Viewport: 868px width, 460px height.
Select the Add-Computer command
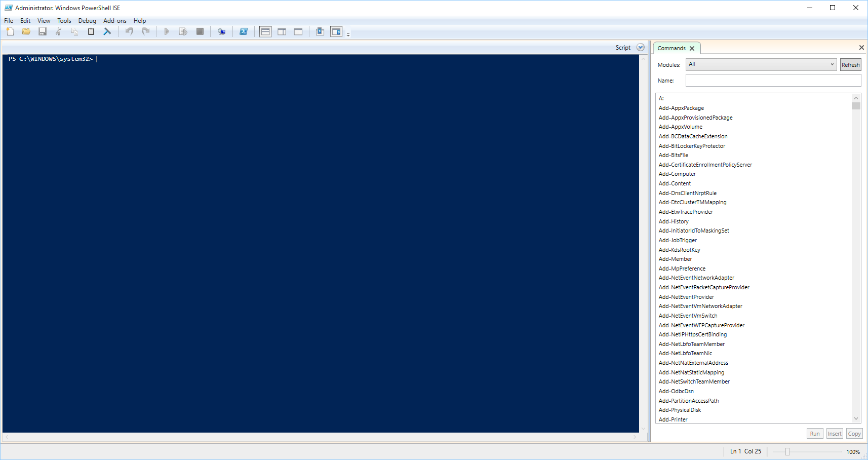click(677, 174)
